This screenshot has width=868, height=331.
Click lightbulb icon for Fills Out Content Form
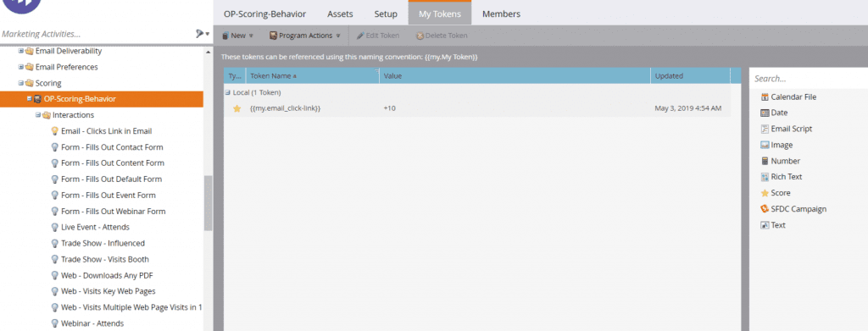tap(55, 163)
